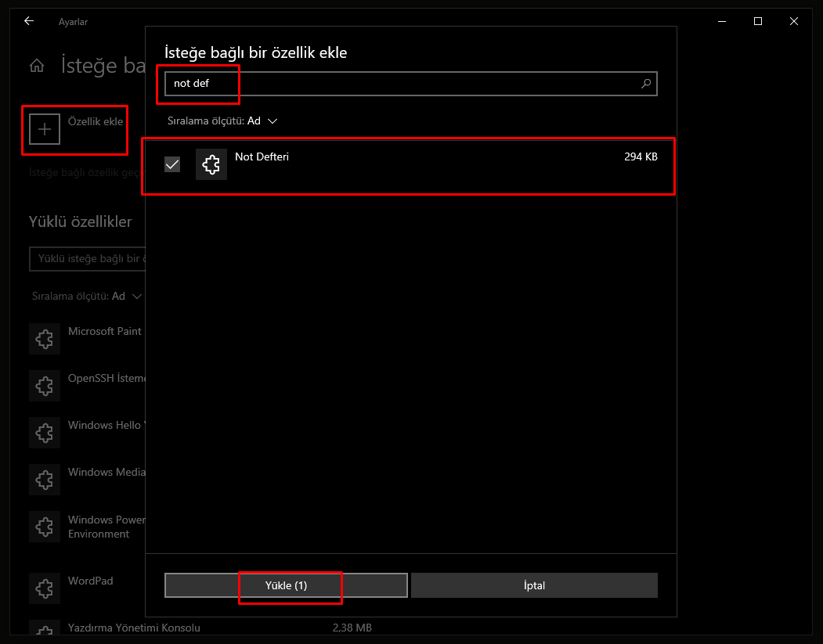The image size is (823, 644).
Task: Click the search magnifier in dialog
Action: tap(646, 84)
